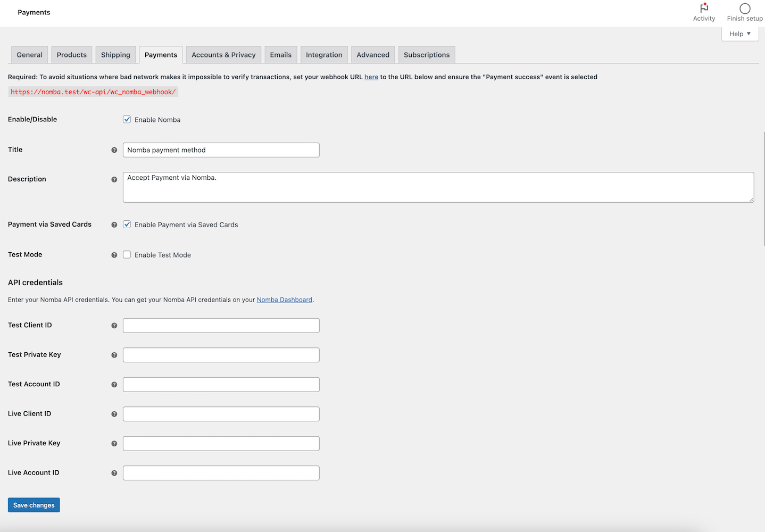Screen dimensions: 765x532
Task: Open the Activity flag icon
Action: [704, 8]
